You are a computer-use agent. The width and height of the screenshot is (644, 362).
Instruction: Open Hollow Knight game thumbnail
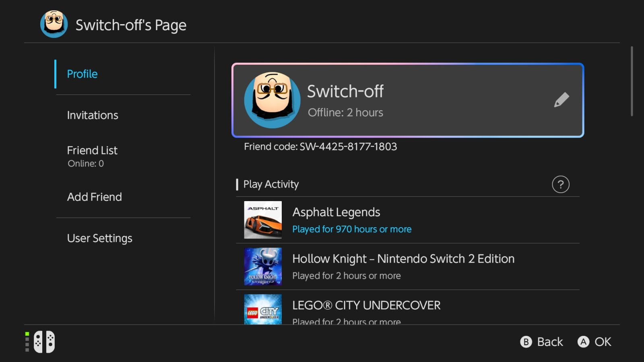pos(263,267)
